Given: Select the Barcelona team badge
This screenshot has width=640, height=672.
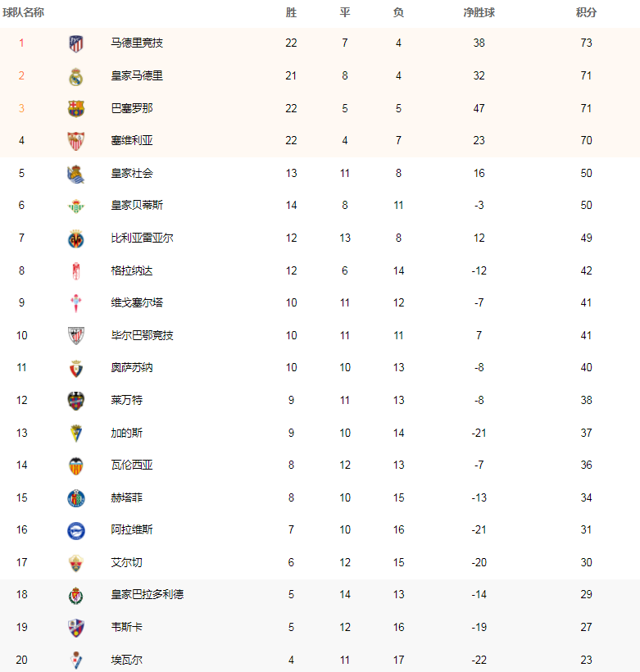Looking at the screenshot, I should coord(76,108).
